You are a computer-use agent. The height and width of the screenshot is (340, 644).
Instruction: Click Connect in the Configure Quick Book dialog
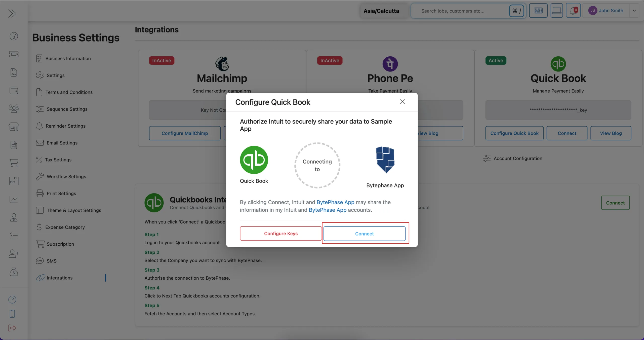coord(364,234)
